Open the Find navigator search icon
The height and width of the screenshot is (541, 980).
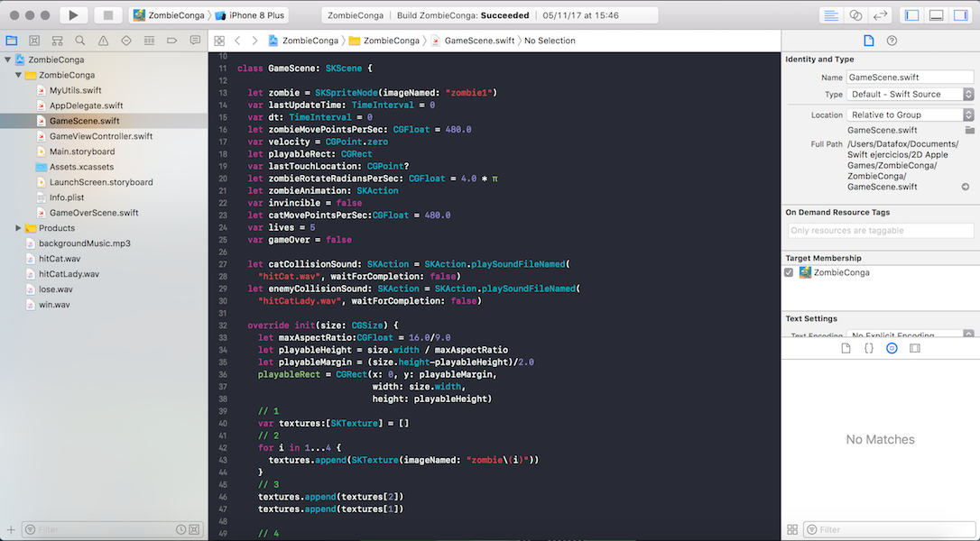79,41
